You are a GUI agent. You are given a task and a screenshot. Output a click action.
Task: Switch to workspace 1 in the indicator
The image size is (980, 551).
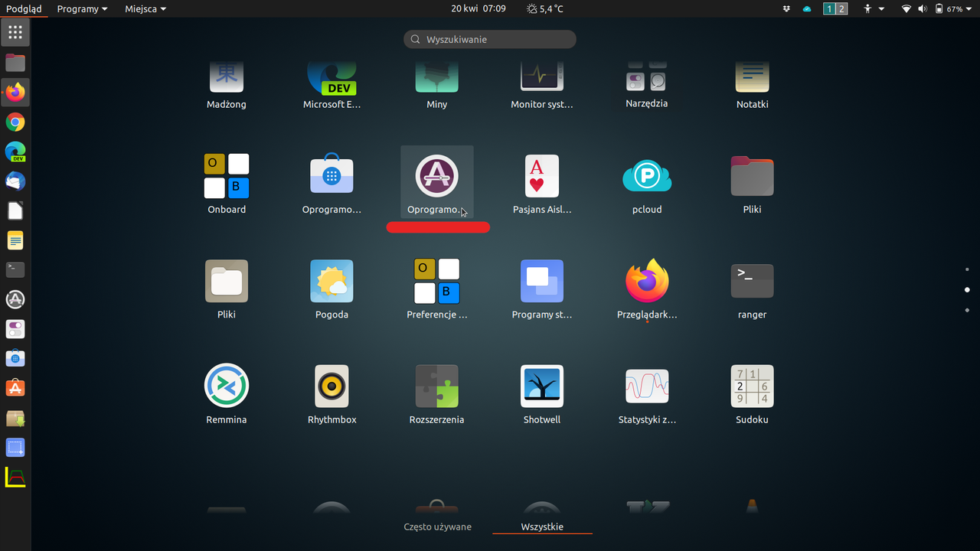829,9
